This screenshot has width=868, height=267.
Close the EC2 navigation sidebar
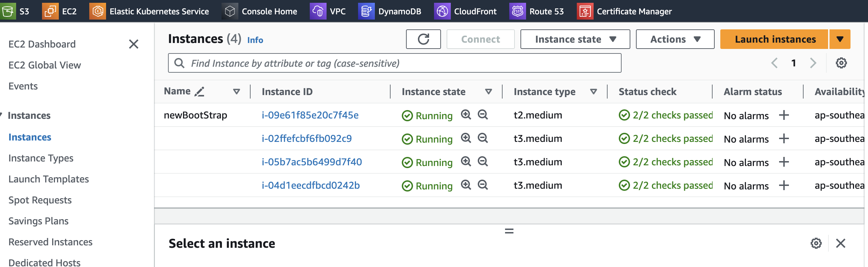(134, 44)
